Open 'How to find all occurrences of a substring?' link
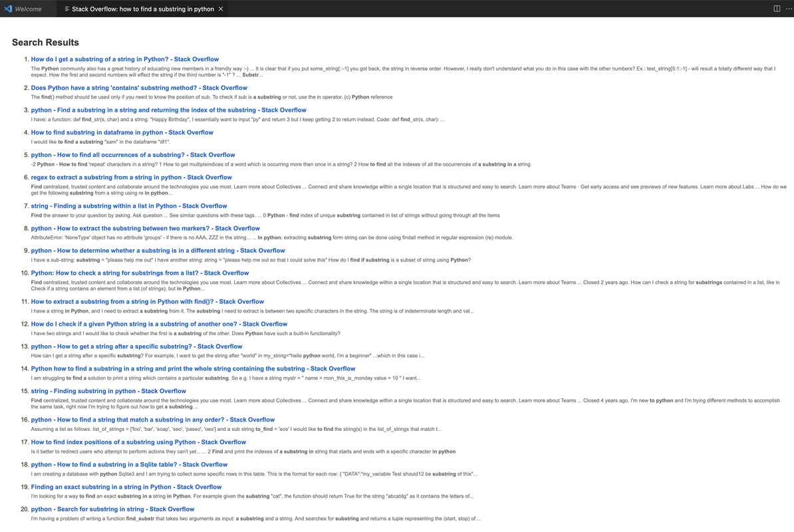 click(133, 155)
